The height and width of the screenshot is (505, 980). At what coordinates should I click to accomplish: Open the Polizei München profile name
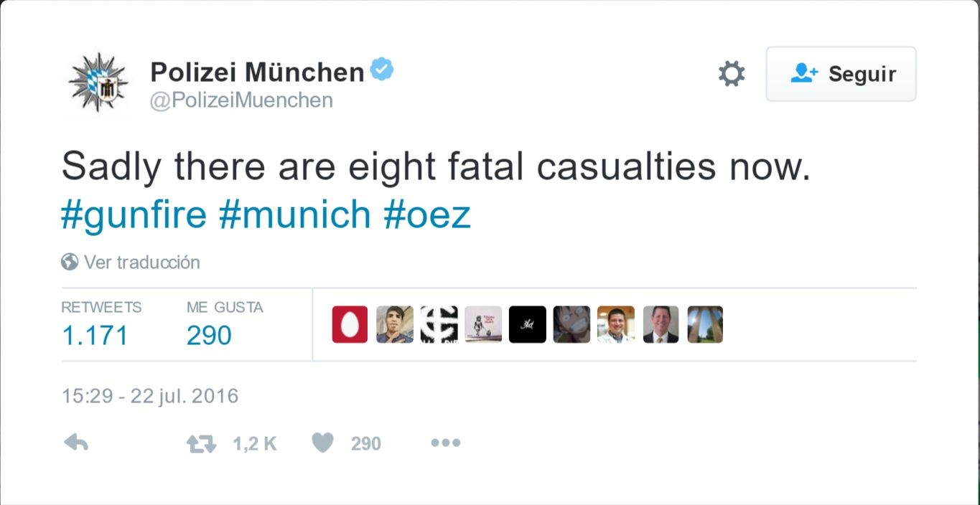tap(257, 72)
